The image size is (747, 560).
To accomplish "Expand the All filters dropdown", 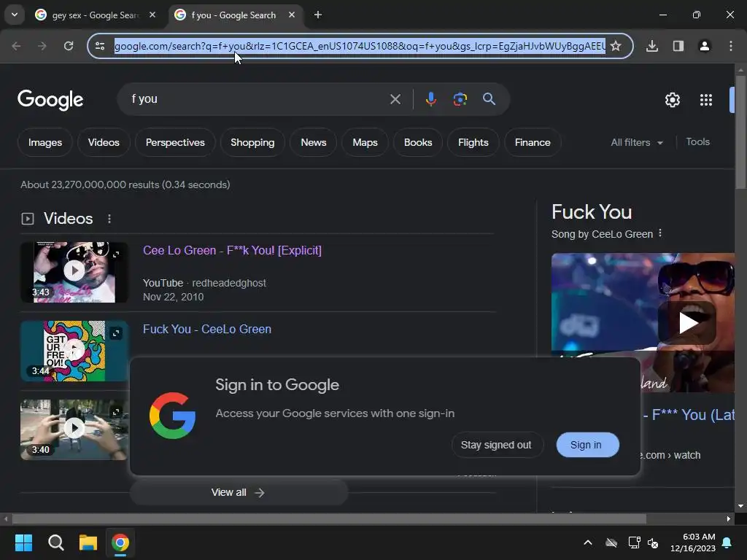I will point(637,142).
